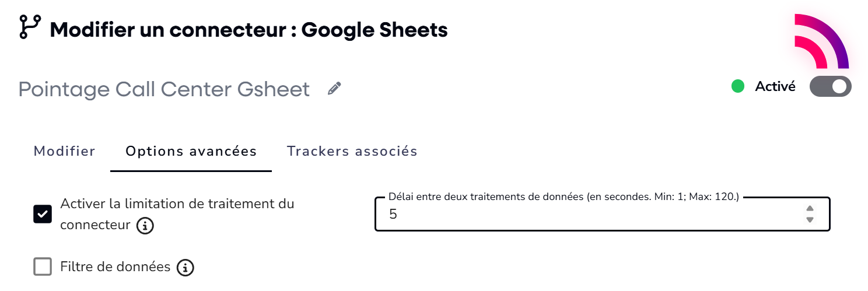868x291 pixels.
Task: Click the Activer la limitation de traitement label
Action: coord(177,204)
